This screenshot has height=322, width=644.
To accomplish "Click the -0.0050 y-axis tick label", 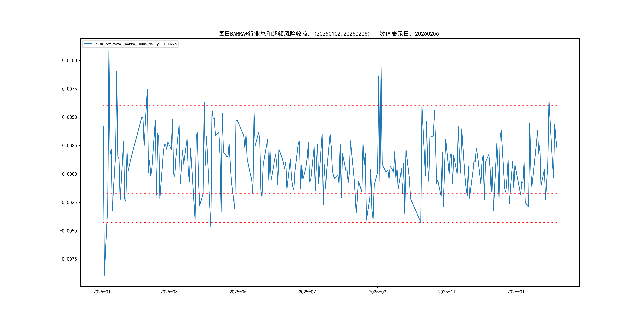I will (x=68, y=231).
